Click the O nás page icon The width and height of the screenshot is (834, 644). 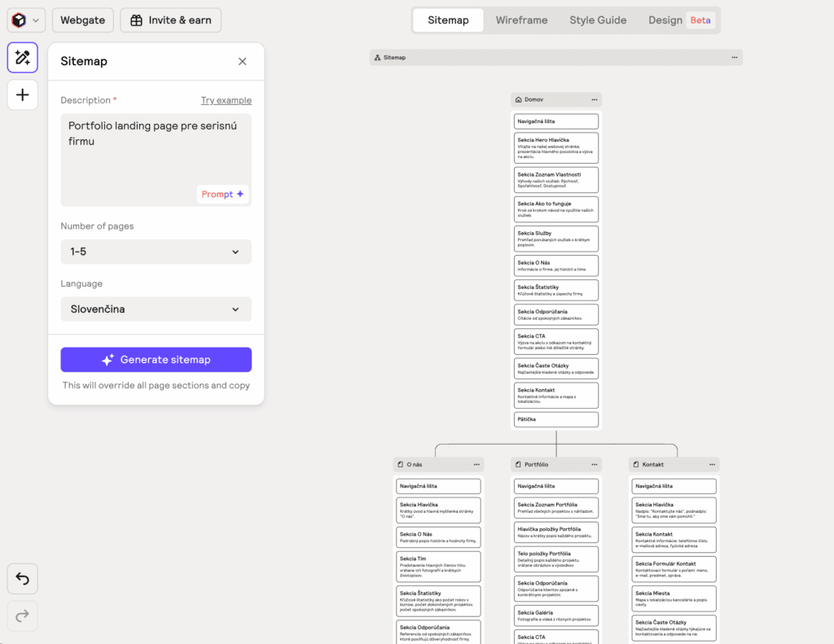pos(401,464)
